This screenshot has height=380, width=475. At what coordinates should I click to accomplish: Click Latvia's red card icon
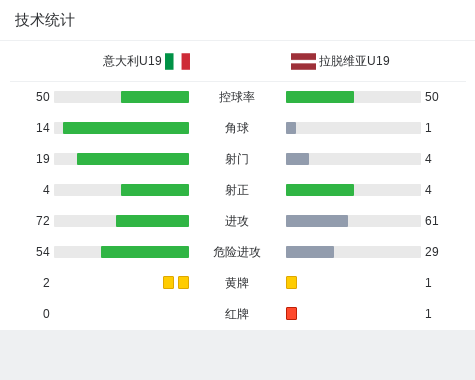pos(291,314)
